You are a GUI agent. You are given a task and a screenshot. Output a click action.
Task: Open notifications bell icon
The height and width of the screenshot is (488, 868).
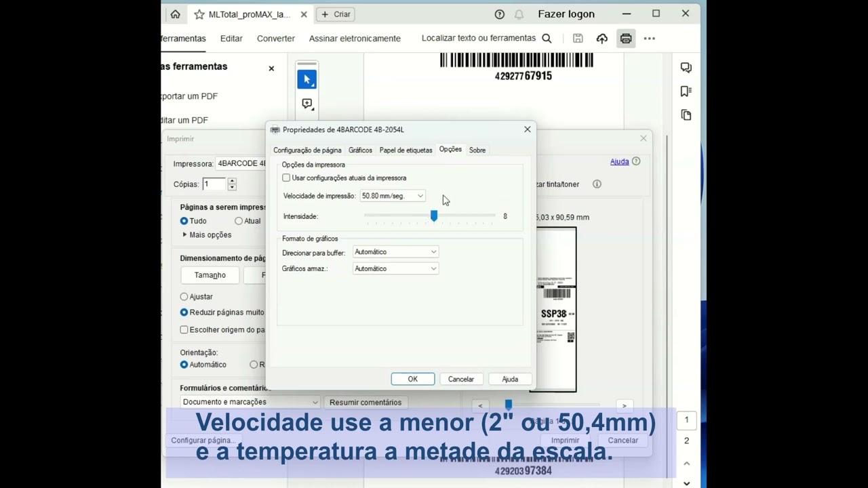tap(519, 14)
